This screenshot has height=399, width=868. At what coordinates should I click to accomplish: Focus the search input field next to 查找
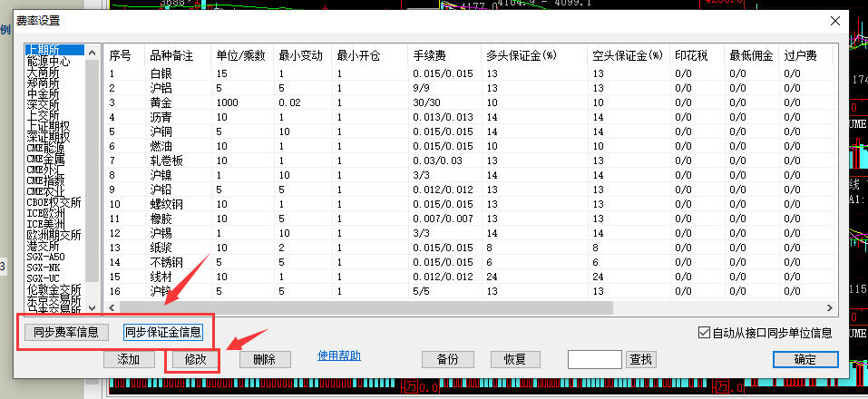point(595,359)
